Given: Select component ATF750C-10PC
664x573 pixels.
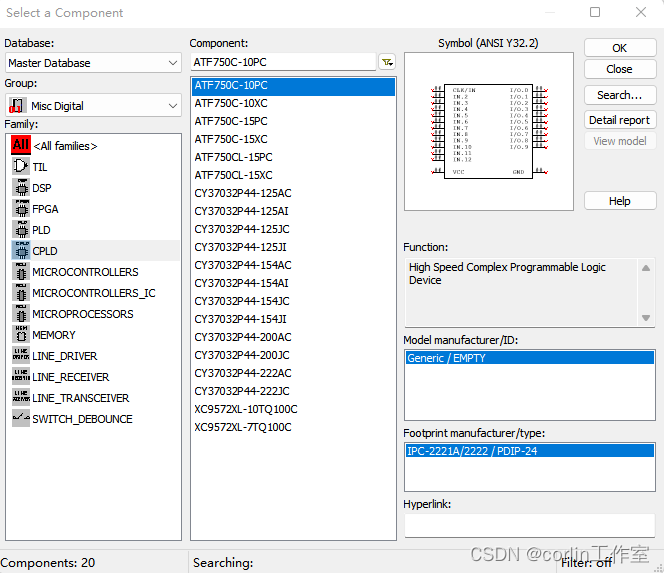Looking at the screenshot, I should (293, 85).
